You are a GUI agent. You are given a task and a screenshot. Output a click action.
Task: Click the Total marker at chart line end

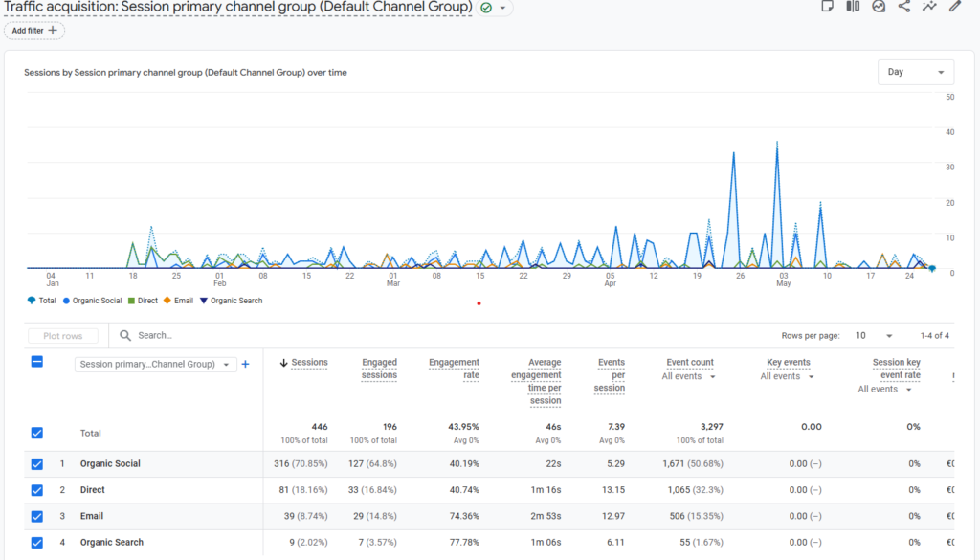point(932,268)
